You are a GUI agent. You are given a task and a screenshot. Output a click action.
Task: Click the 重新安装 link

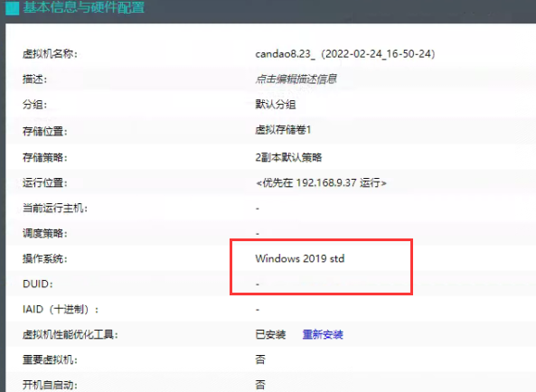point(323,334)
